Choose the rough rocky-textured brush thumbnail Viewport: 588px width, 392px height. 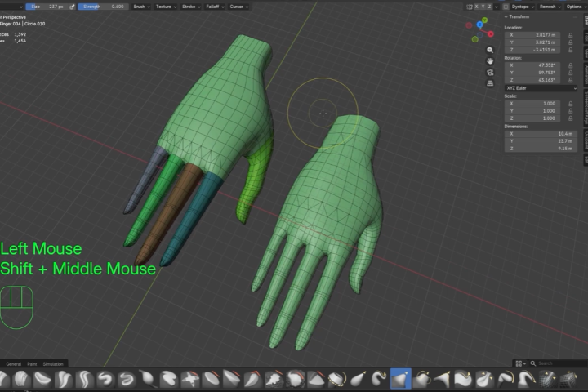274,379
